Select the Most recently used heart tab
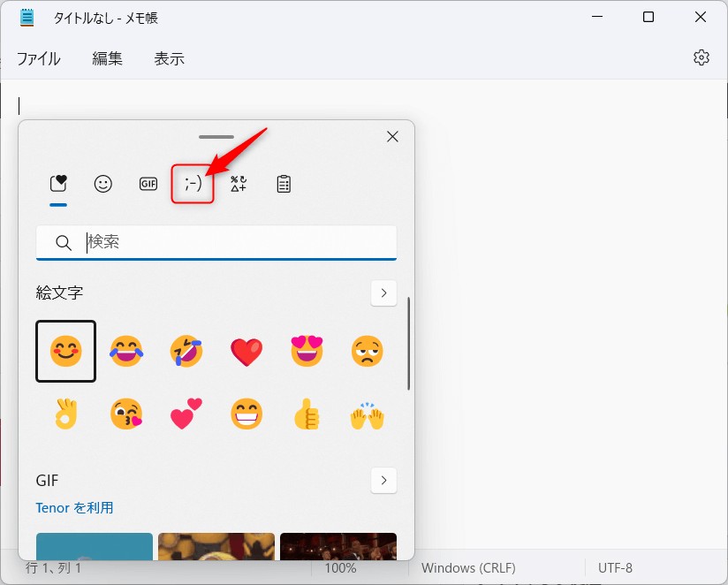The height and width of the screenshot is (585, 728). (58, 184)
